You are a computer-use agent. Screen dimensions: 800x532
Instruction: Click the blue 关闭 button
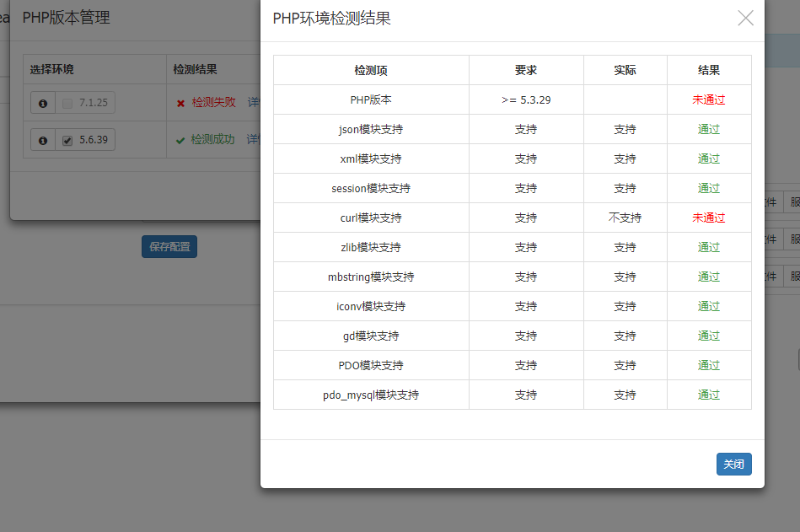733,465
